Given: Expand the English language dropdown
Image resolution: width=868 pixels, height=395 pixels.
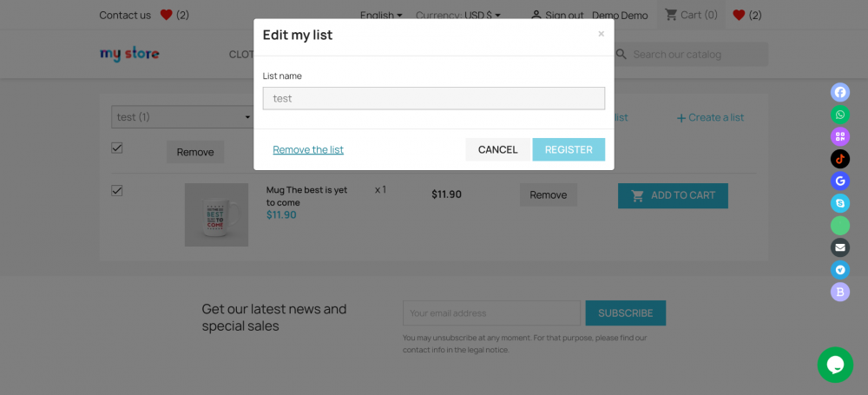Looking at the screenshot, I should point(381,15).
